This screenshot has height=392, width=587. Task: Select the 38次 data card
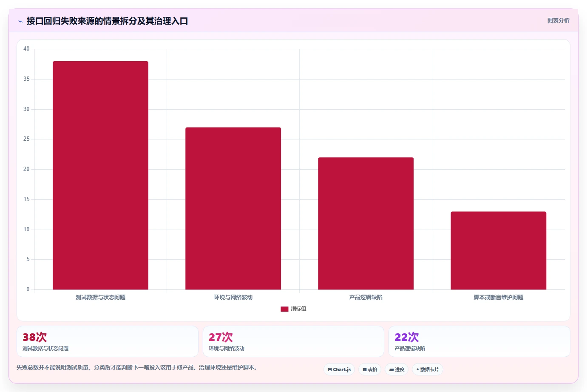click(108, 341)
